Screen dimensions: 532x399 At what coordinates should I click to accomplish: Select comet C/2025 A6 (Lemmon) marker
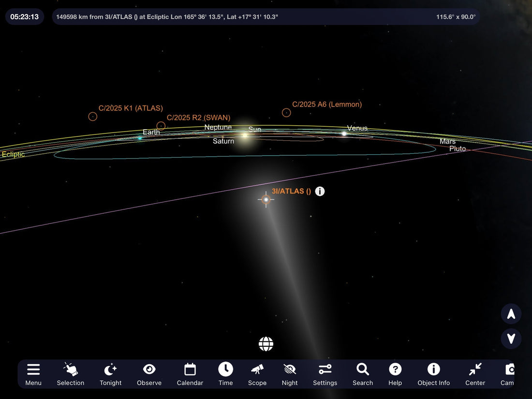(286, 113)
